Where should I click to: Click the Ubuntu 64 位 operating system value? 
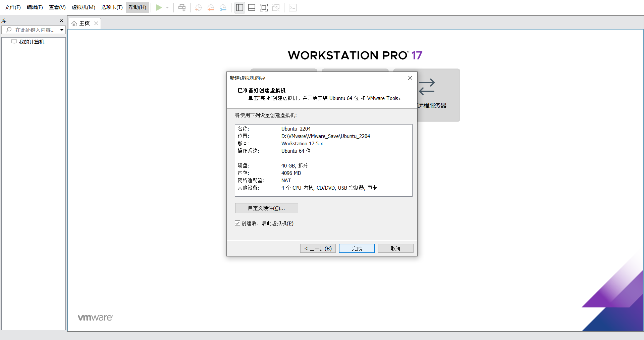[296, 151]
